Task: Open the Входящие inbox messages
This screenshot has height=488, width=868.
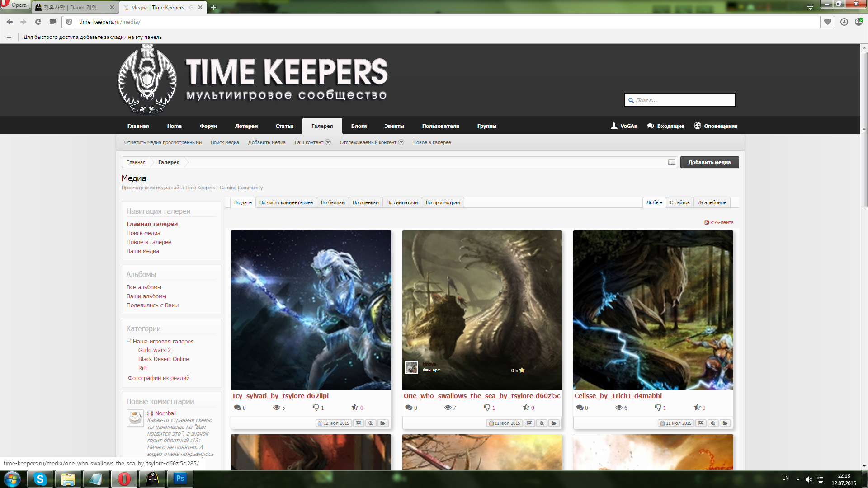Action: [x=665, y=126]
